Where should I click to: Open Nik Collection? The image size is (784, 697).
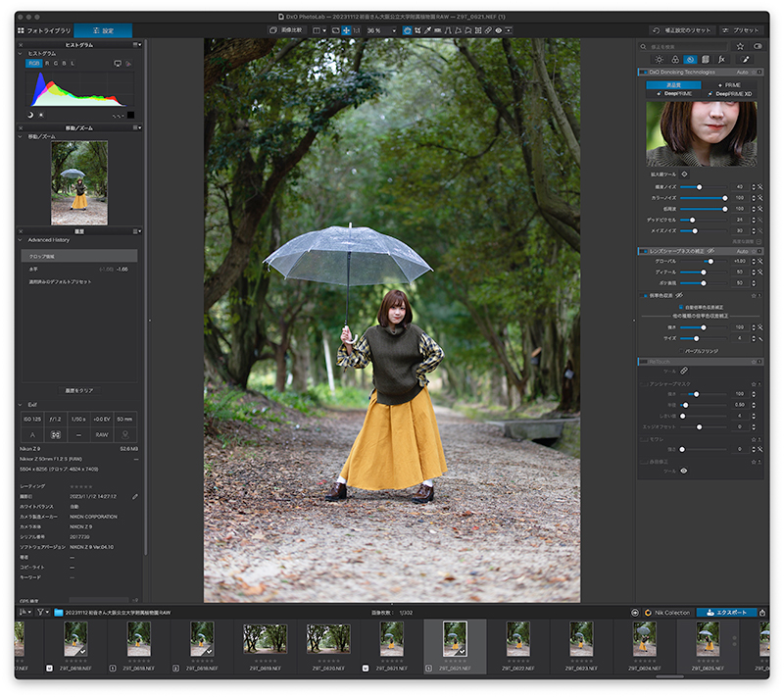pos(667,613)
